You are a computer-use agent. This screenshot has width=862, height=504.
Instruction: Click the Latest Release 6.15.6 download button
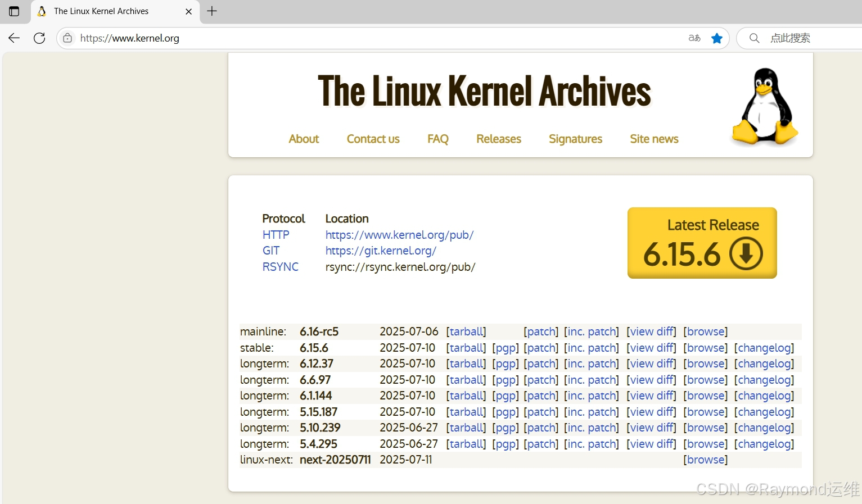tap(702, 243)
